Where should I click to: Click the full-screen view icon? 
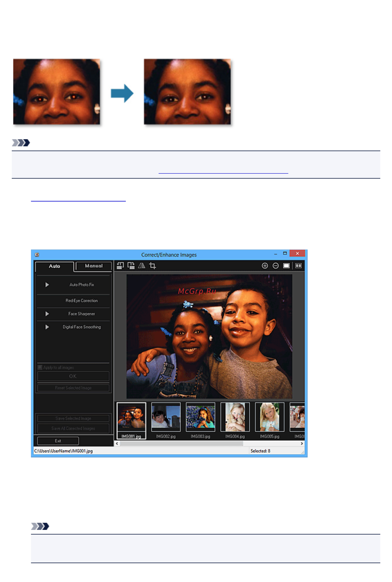click(x=286, y=266)
